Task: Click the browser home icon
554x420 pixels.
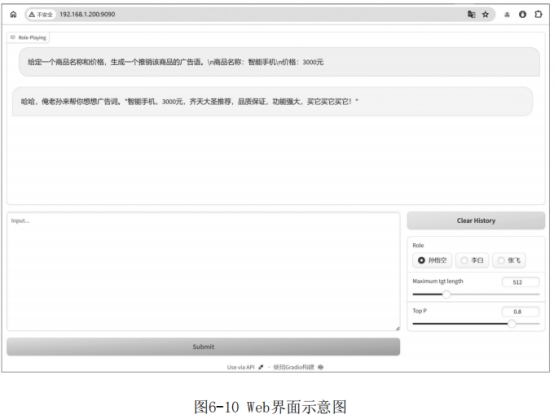Action: 13,14
